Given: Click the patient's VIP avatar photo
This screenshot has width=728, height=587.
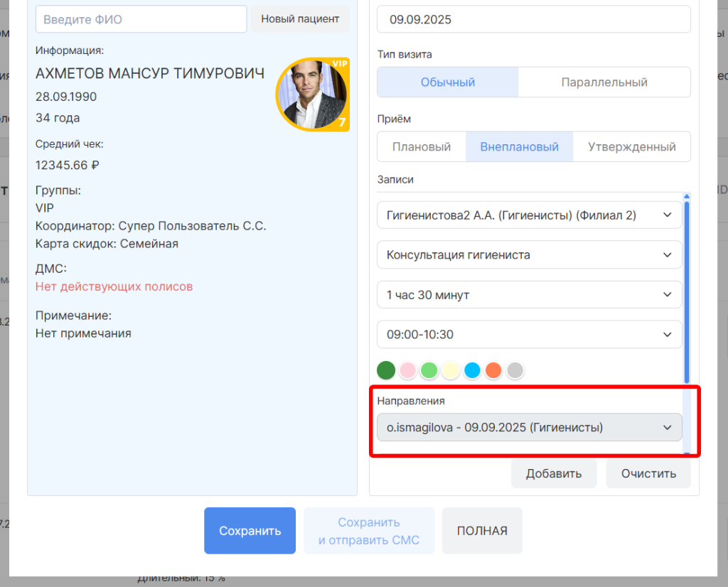Looking at the screenshot, I should [312, 95].
